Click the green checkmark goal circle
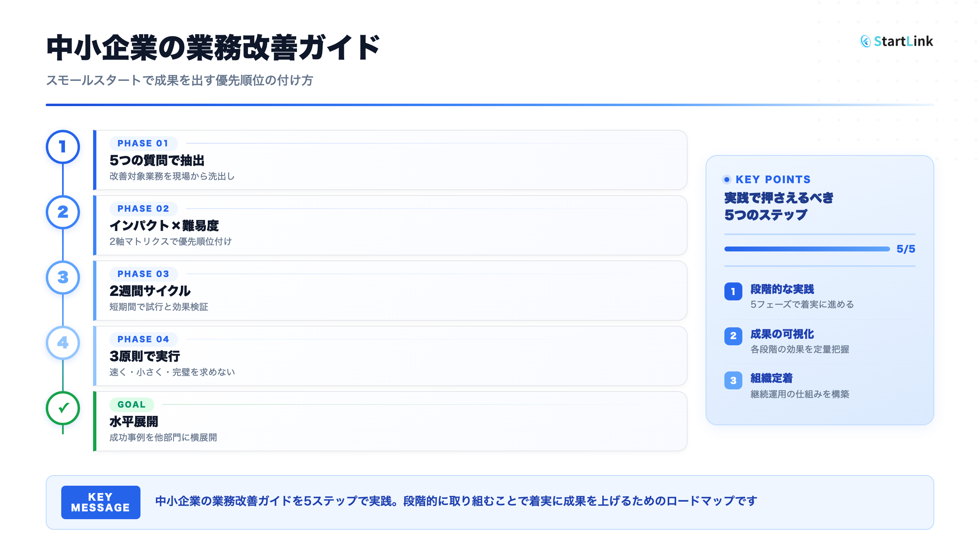 pos(62,408)
